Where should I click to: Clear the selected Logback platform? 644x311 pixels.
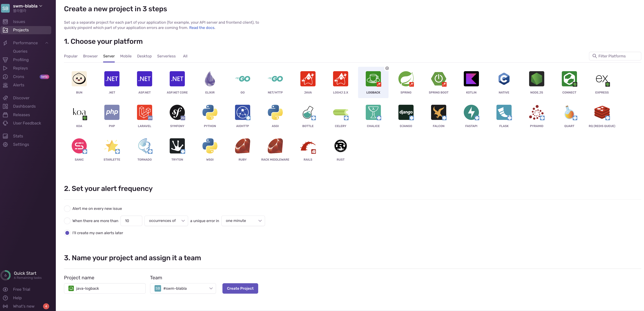(387, 68)
